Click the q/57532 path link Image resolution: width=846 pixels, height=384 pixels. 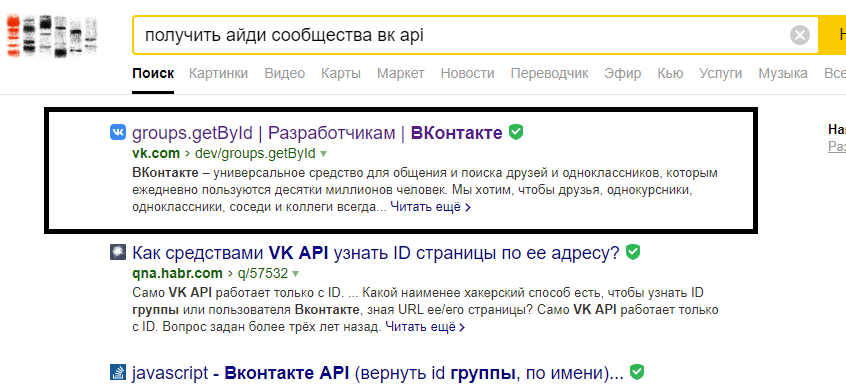click(263, 274)
